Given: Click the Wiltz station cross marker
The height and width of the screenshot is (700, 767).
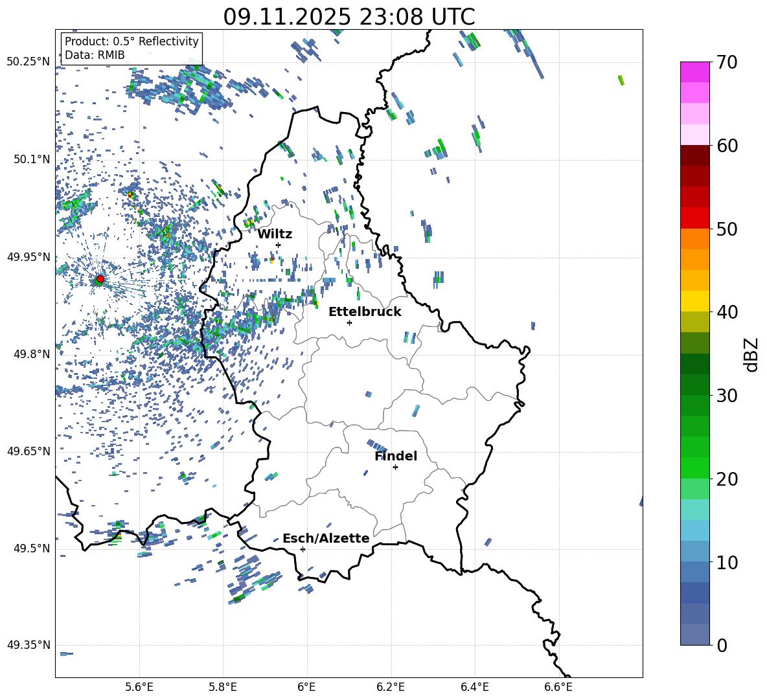Looking at the screenshot, I should click(278, 245).
